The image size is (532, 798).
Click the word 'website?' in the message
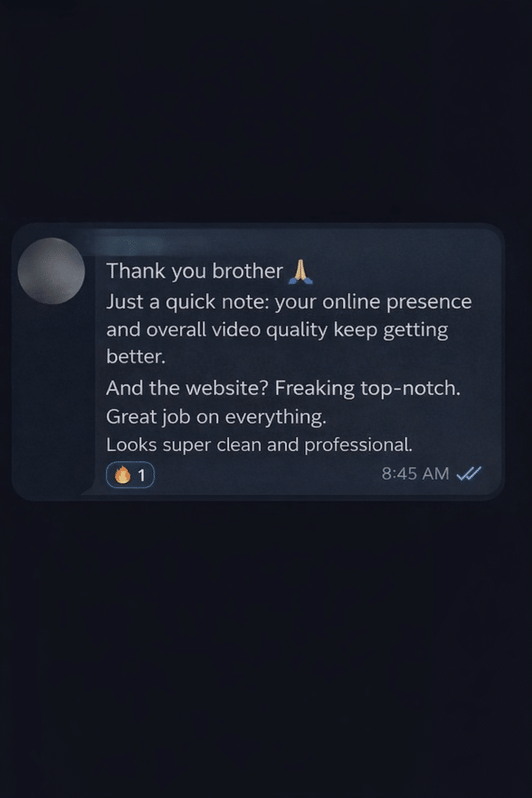click(x=227, y=388)
